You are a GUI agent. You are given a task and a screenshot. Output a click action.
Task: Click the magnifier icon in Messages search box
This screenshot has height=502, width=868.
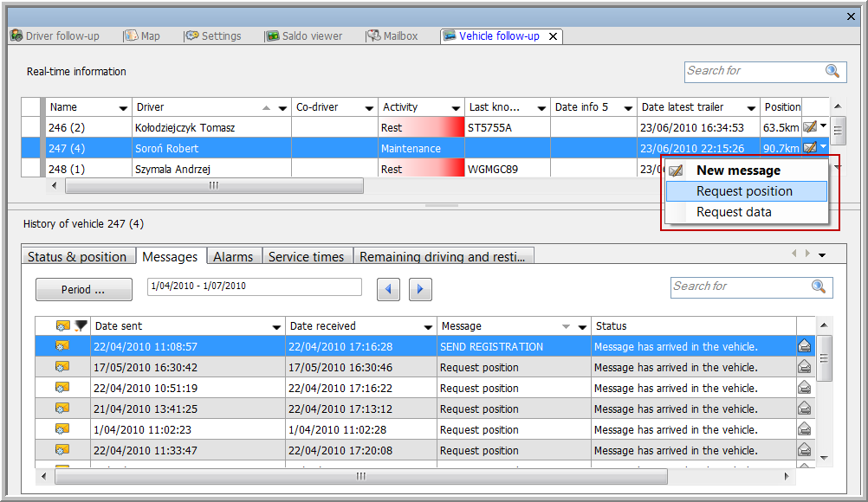[818, 286]
